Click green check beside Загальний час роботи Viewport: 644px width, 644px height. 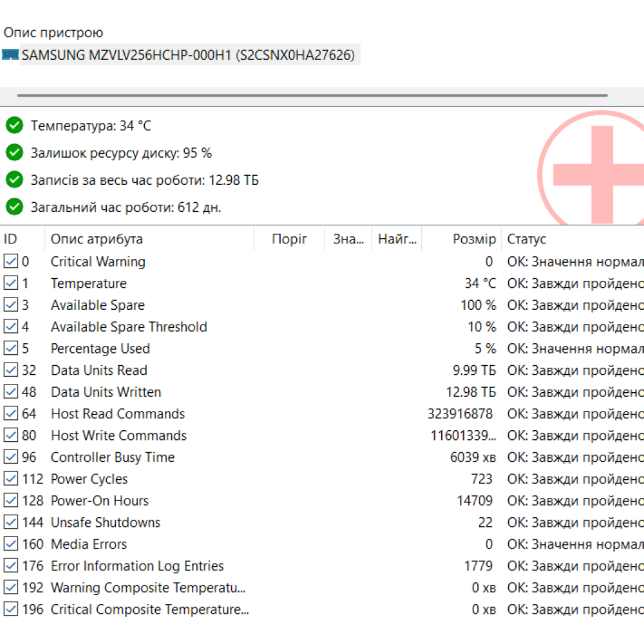pos(14,207)
